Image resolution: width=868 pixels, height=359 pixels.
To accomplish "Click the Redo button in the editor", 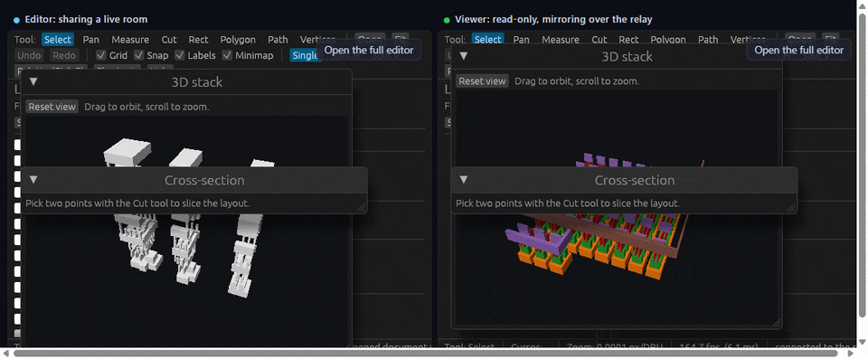I will click(64, 55).
